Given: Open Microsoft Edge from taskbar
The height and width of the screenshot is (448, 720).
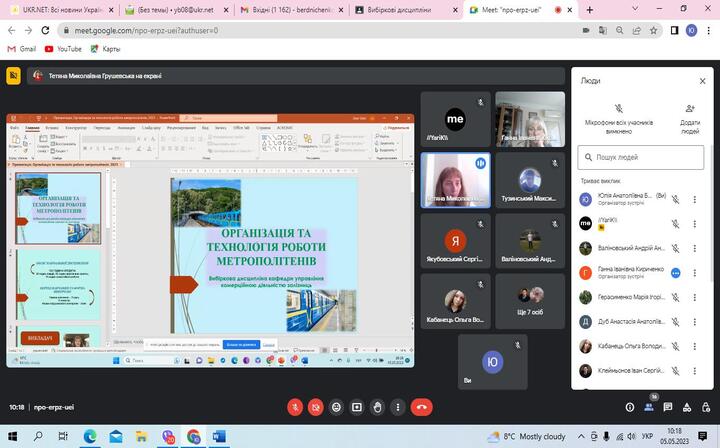Looking at the screenshot, I should point(90,436).
